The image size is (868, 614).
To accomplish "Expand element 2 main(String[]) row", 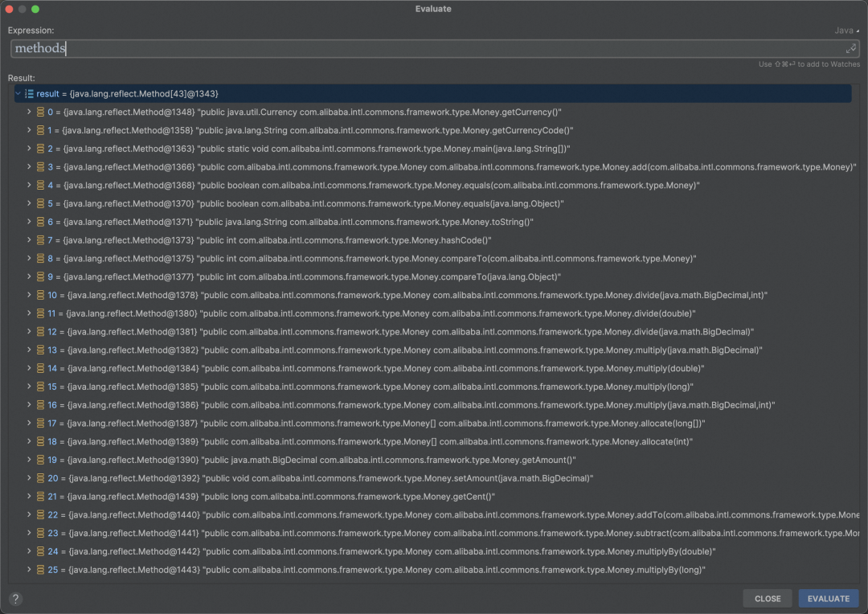I will click(x=29, y=149).
